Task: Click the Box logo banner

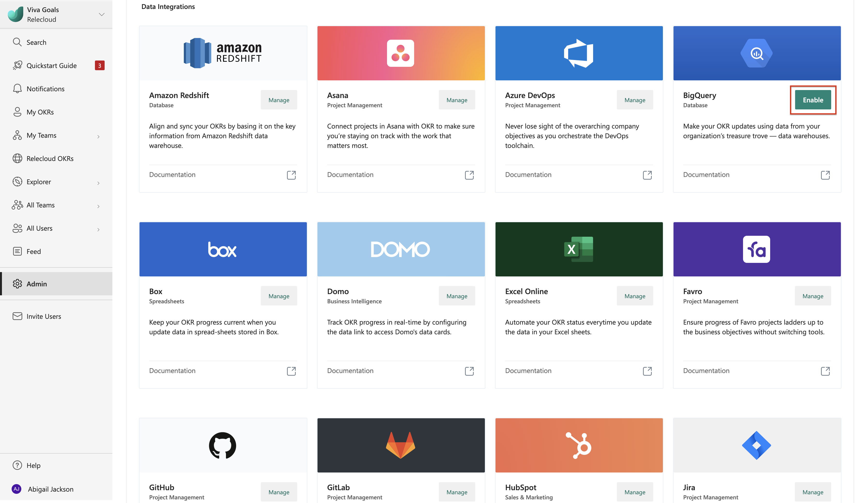Action: click(x=223, y=249)
